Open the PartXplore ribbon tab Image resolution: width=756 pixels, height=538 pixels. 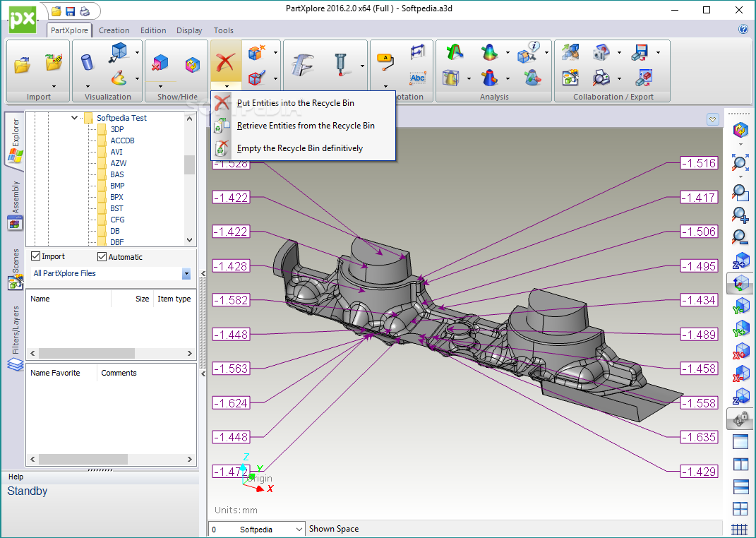point(69,30)
